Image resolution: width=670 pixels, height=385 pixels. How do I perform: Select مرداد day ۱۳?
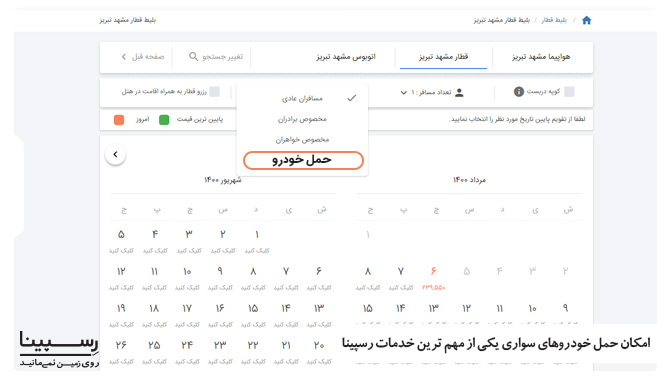(x=434, y=309)
